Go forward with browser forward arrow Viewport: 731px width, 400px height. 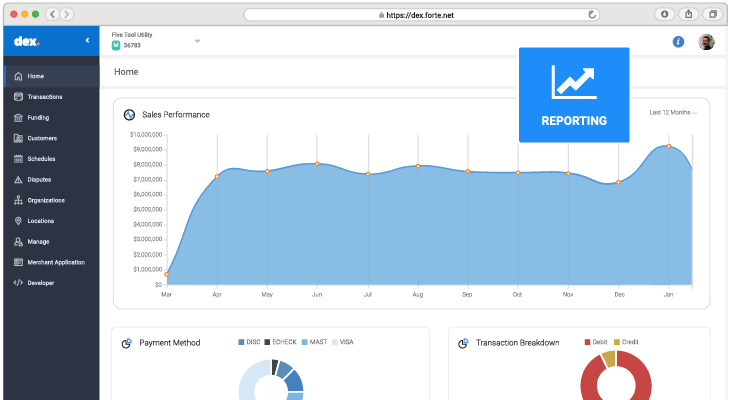click(66, 14)
